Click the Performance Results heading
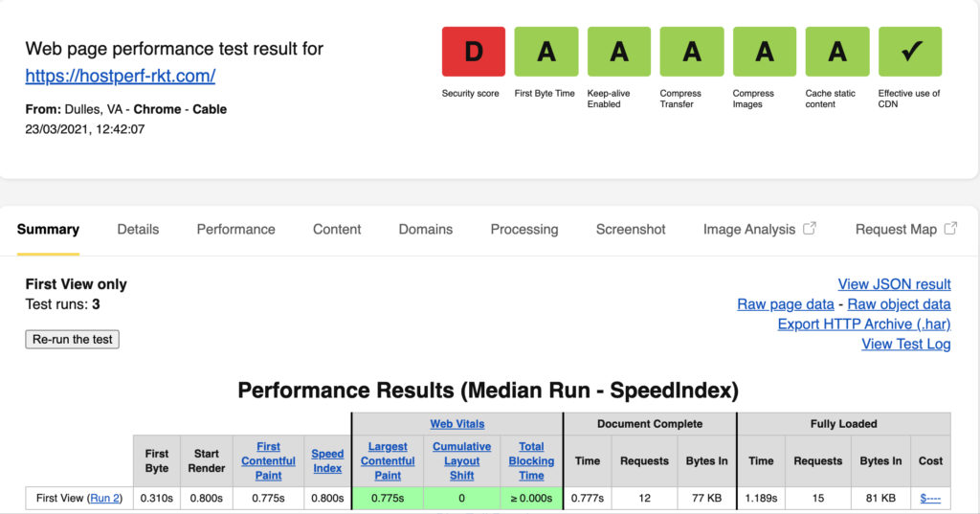This screenshot has height=514, width=980. [488, 391]
